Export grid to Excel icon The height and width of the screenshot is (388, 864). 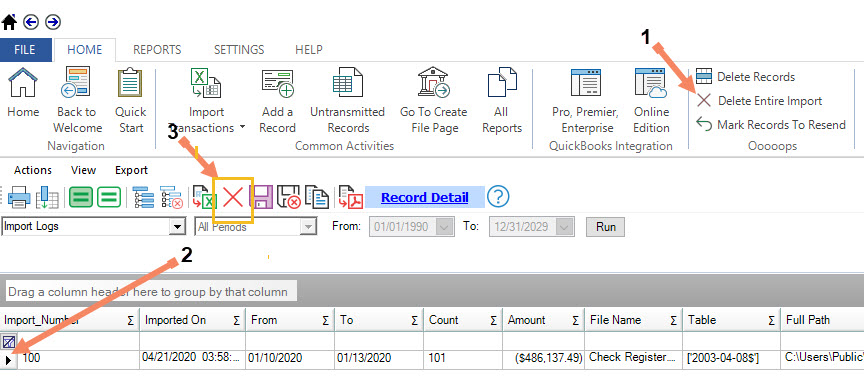[x=203, y=197]
